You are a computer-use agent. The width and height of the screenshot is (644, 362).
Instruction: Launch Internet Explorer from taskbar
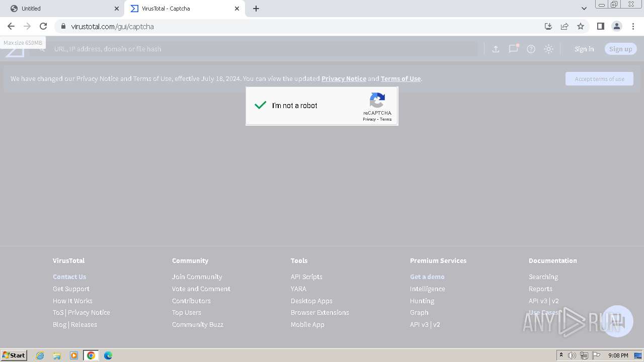40,355
